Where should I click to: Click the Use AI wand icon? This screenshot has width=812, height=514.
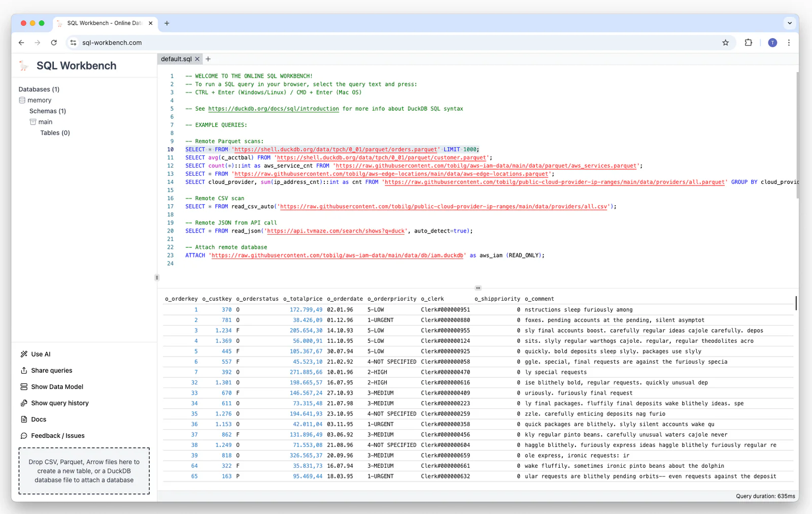pyautogui.click(x=24, y=354)
